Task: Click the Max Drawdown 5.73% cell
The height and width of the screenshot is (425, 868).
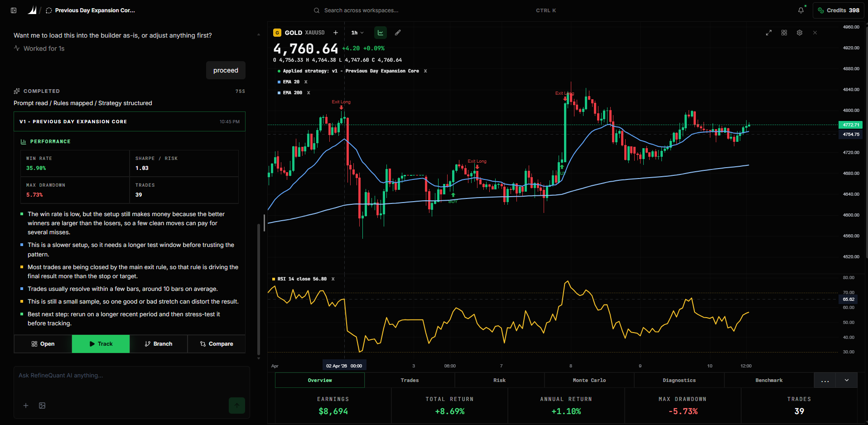Action: (x=75, y=190)
